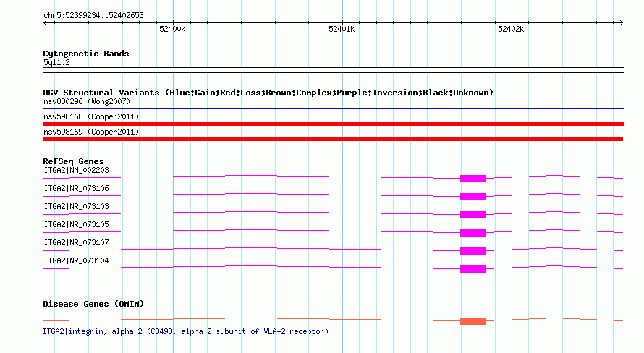This screenshot has width=644, height=353.
Task: Click the 52402k ruler tick label
Action: (511, 29)
